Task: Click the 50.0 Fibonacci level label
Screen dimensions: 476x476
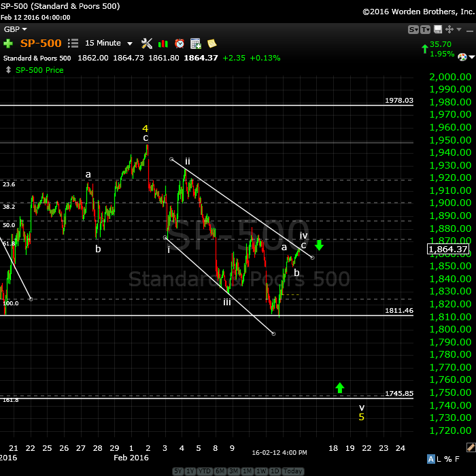Action: click(x=9, y=225)
